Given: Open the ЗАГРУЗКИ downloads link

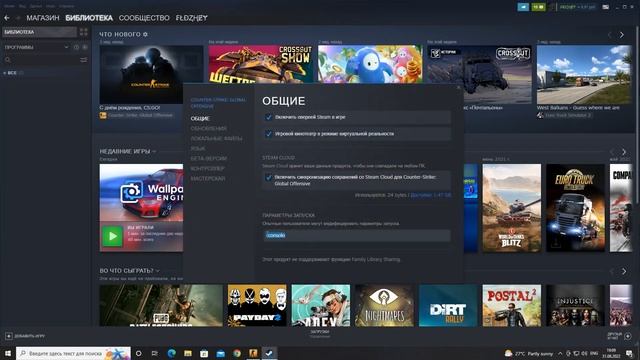Looking at the screenshot, I should tap(320, 332).
